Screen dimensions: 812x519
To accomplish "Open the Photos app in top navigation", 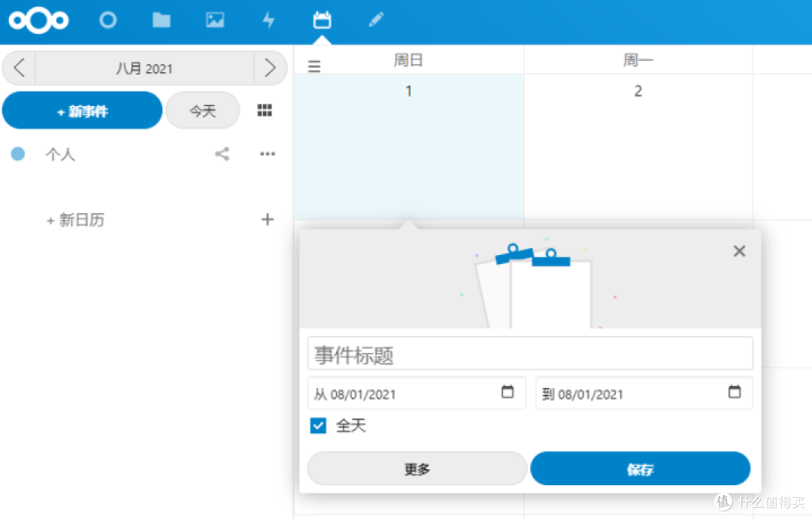I will (x=215, y=20).
